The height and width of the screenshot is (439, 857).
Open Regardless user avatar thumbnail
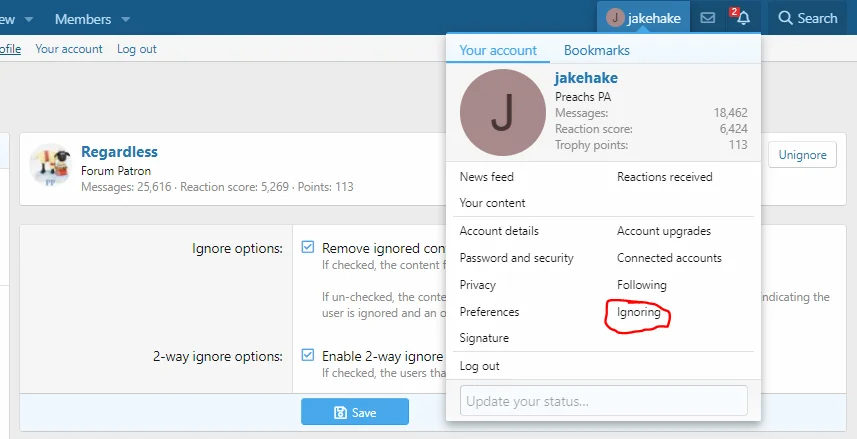coord(51,165)
